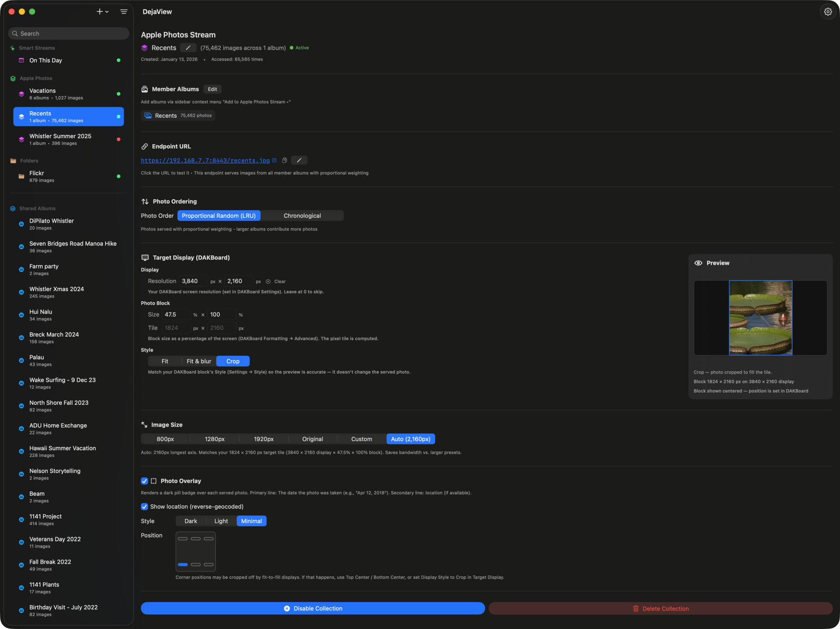This screenshot has height=629, width=840.
Task: Click the photo block width percent field
Action: pos(176,314)
